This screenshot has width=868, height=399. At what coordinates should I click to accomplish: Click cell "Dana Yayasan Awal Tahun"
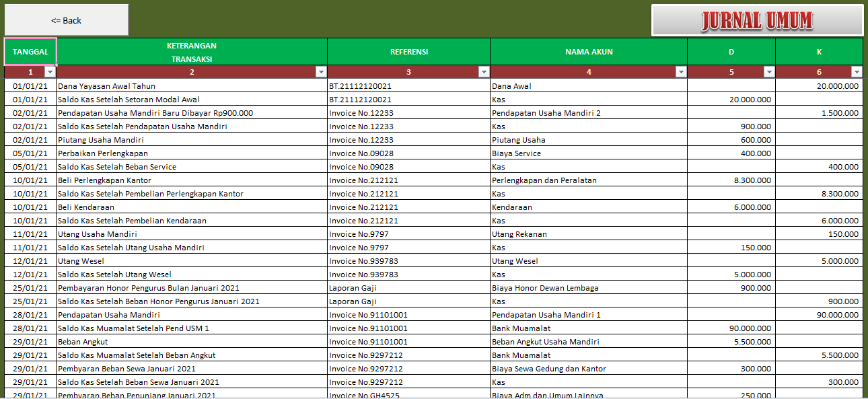(192, 86)
